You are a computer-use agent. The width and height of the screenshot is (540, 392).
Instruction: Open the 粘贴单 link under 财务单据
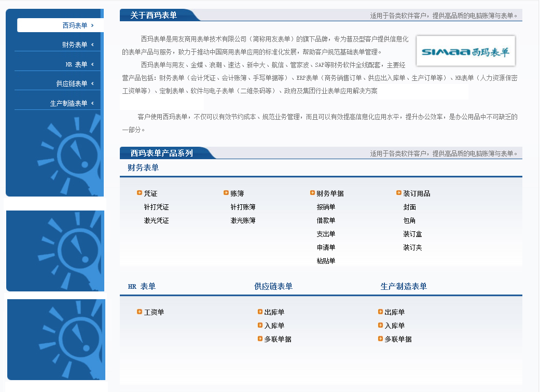pos(326,261)
